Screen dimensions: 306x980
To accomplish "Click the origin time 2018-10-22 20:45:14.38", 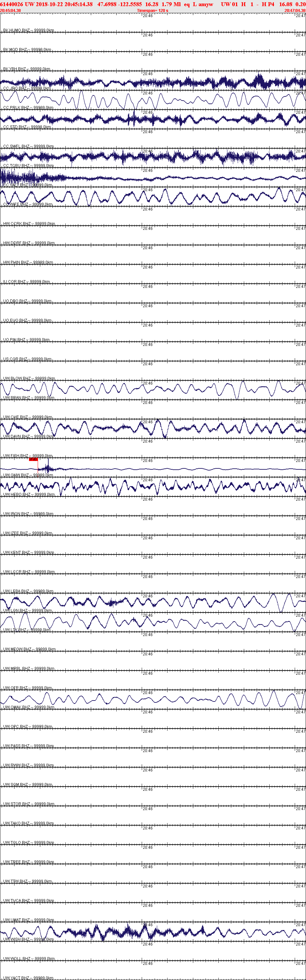I will pyautogui.click(x=64, y=4).
